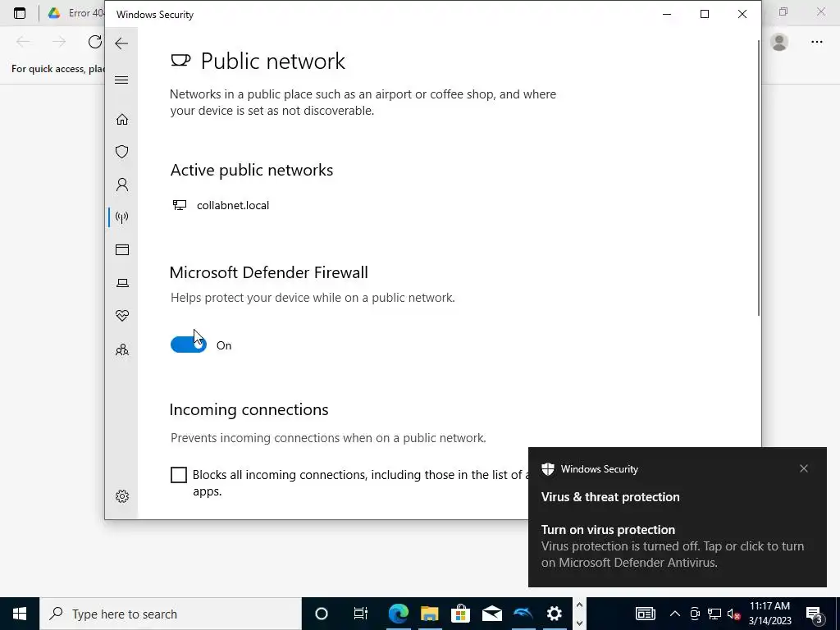Open Edge profile avatar icon

tap(779, 42)
